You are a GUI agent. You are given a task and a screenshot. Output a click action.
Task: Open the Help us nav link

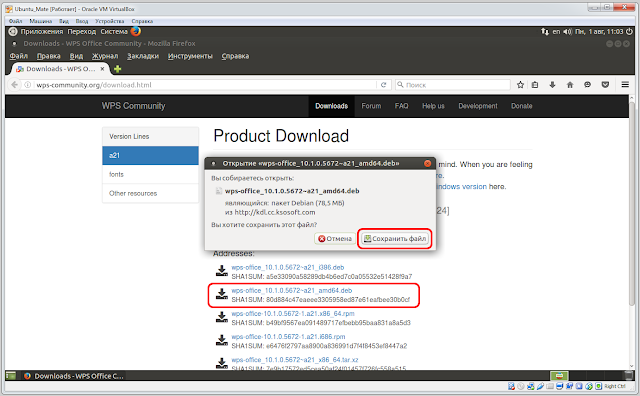pyautogui.click(x=433, y=106)
